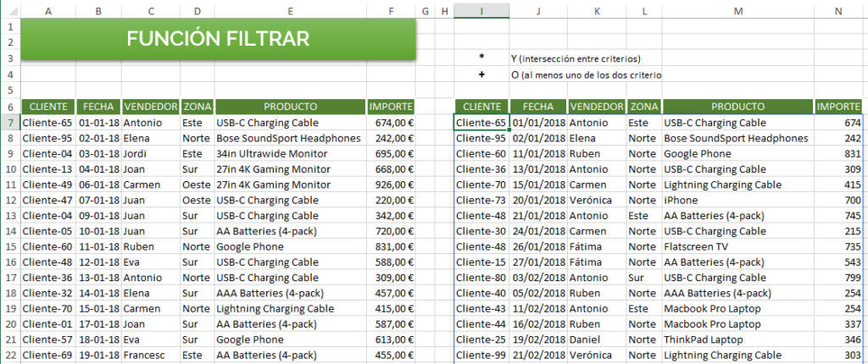This screenshot has height=364, width=868.
Task: Select amount cell 831,00 €
Action: (391, 246)
